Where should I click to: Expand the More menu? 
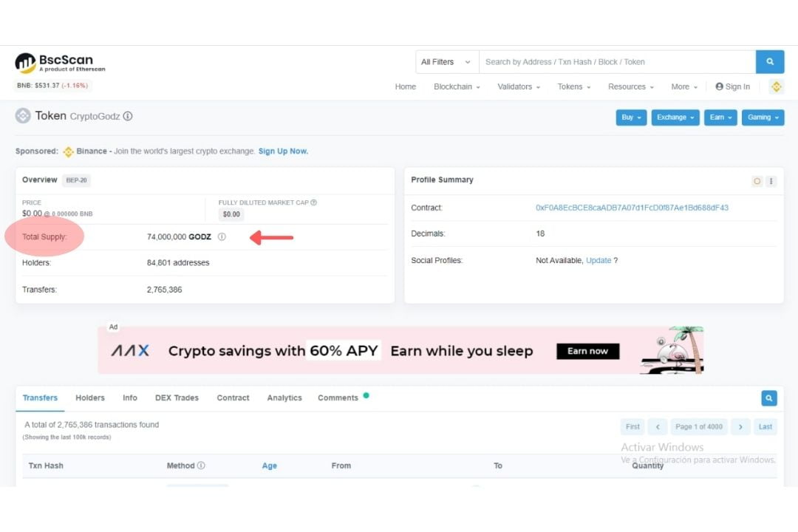(x=684, y=86)
